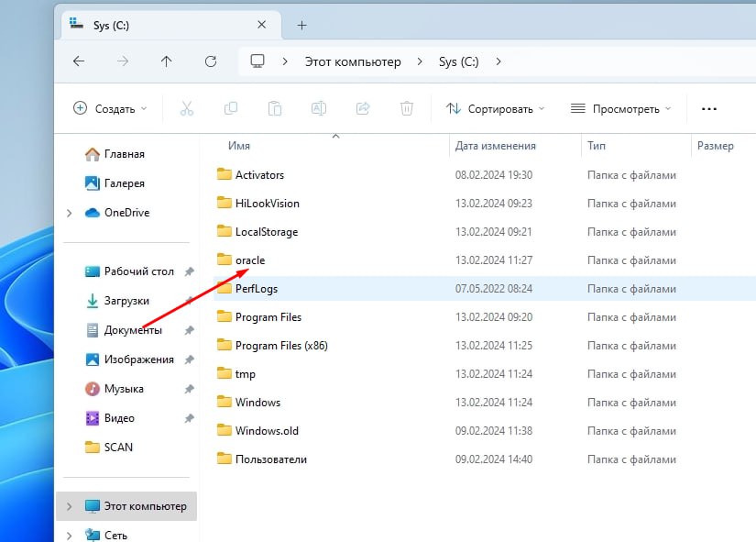Expand the Сеть tree node

69,536
